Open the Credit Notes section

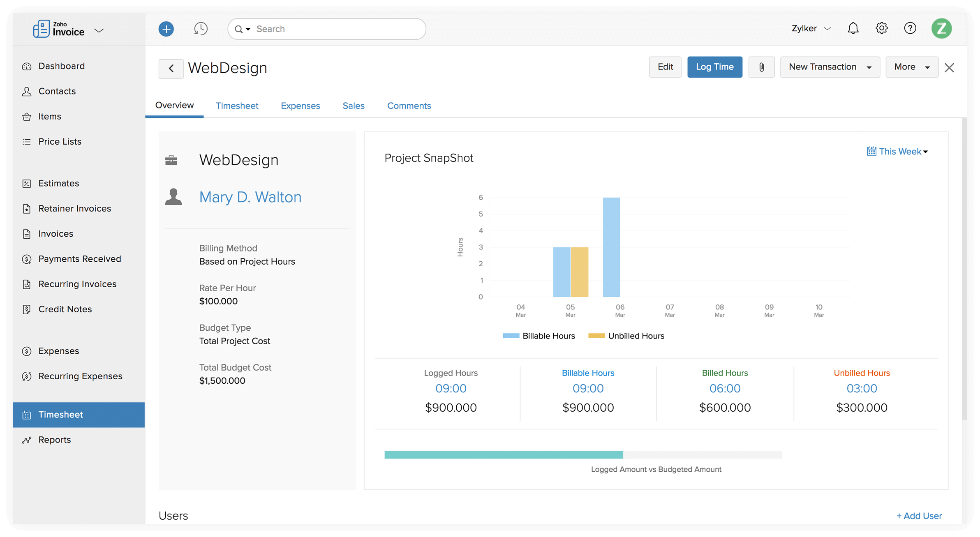[x=65, y=309]
